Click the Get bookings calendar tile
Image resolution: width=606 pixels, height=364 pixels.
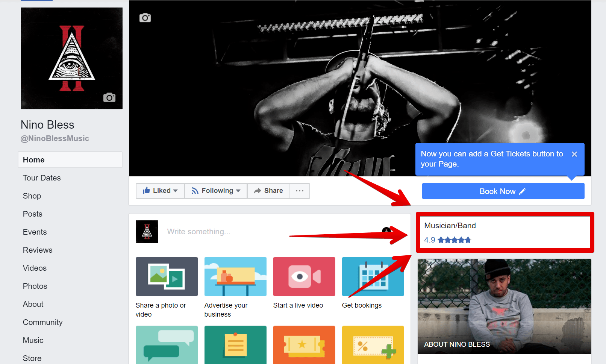373,276
